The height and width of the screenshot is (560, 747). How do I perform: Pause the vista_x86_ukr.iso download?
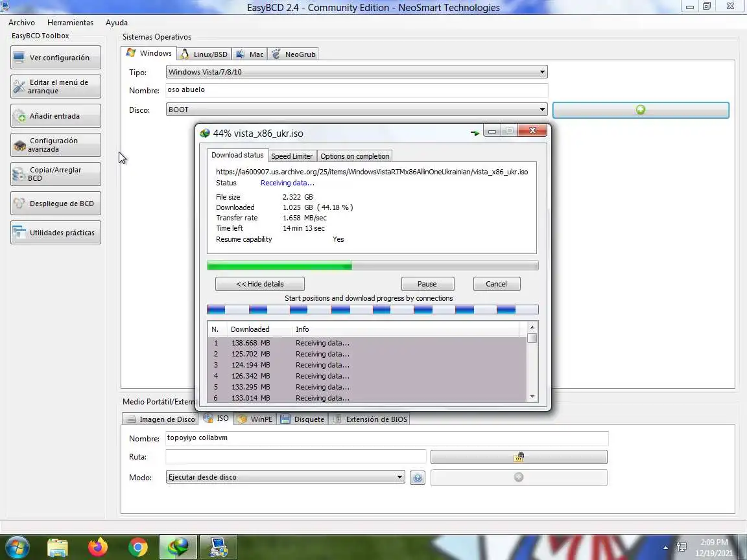coord(427,284)
